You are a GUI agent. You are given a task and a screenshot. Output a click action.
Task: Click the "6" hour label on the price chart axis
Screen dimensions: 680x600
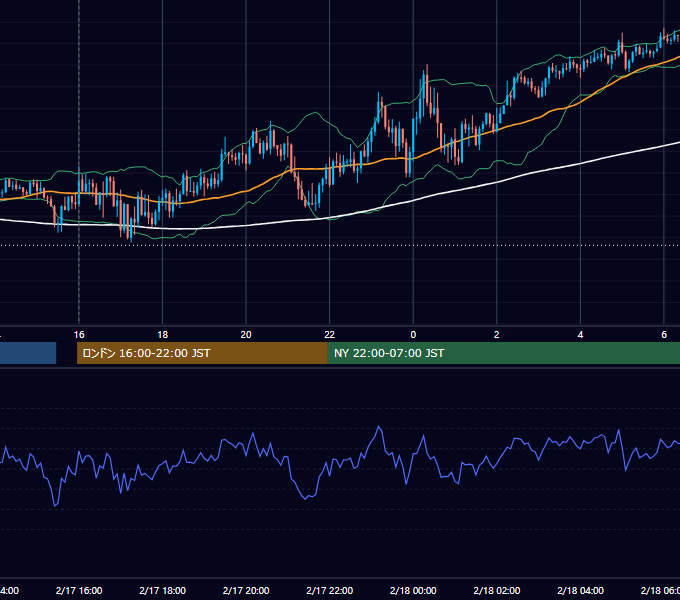(x=664, y=335)
